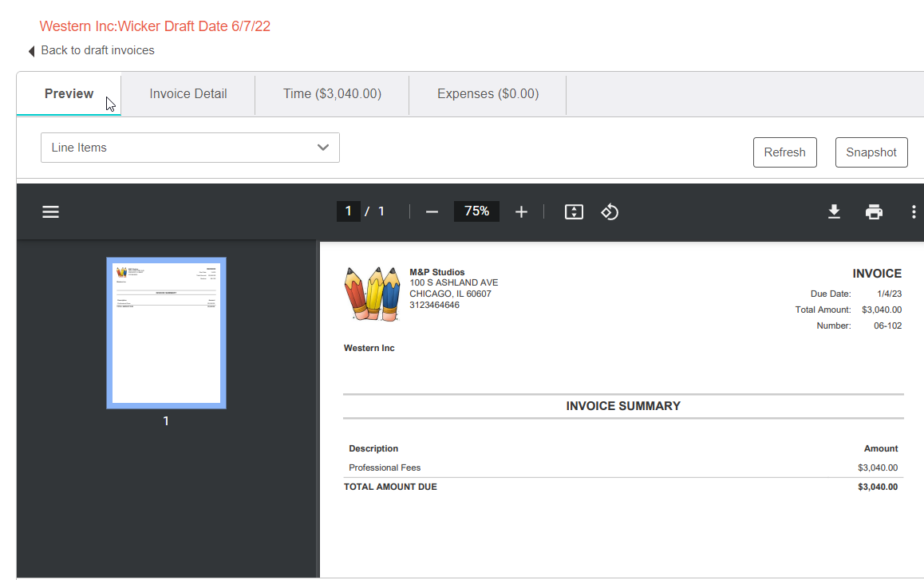Go back to draft invoices link
Screen dimensions: 924x580
click(97, 50)
